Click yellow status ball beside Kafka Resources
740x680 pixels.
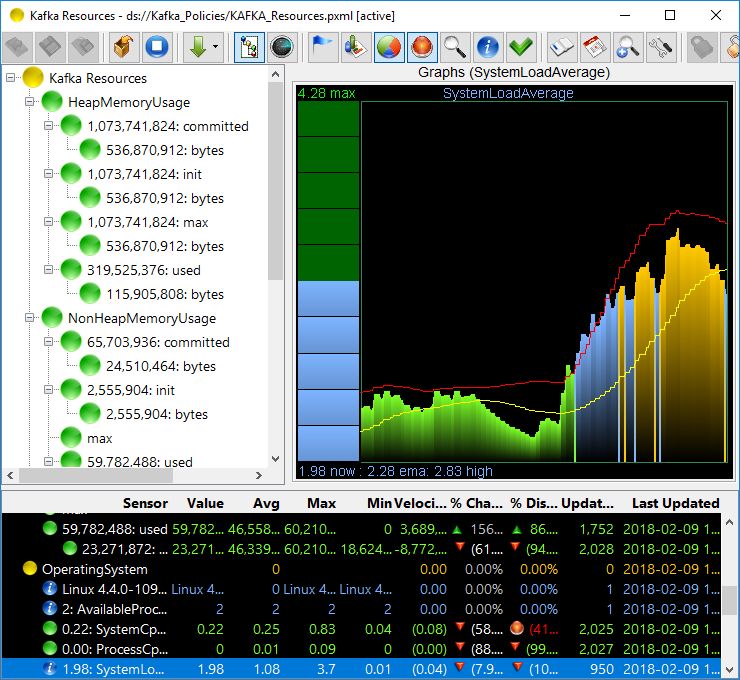click(33, 78)
